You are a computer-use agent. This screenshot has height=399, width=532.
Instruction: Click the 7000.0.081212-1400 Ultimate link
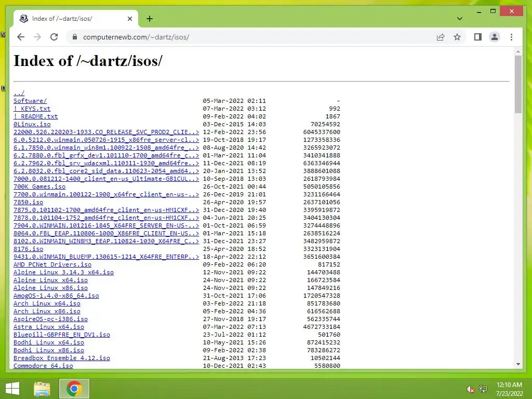pos(106,179)
